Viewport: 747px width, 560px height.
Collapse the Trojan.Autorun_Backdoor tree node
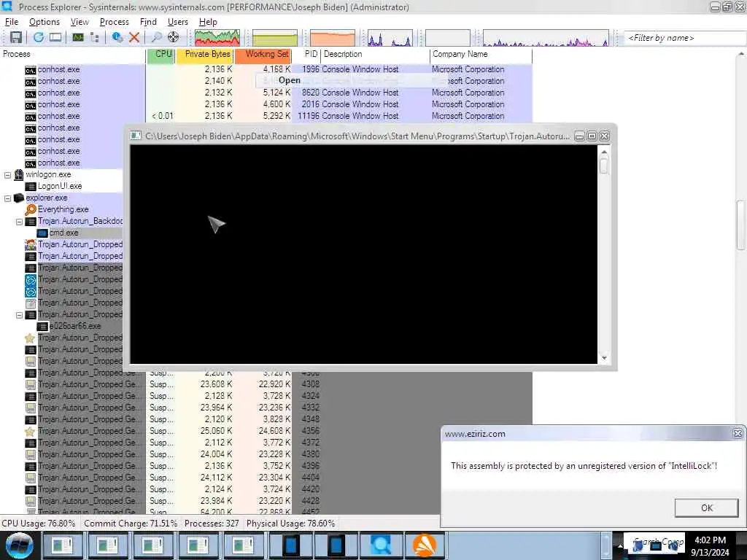pyautogui.click(x=20, y=222)
